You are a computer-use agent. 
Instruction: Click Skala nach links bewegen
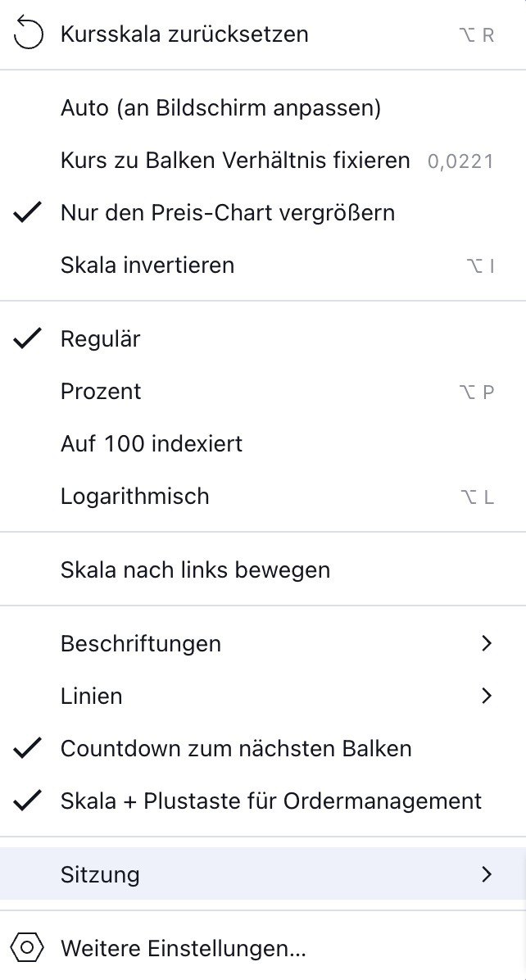click(x=195, y=569)
